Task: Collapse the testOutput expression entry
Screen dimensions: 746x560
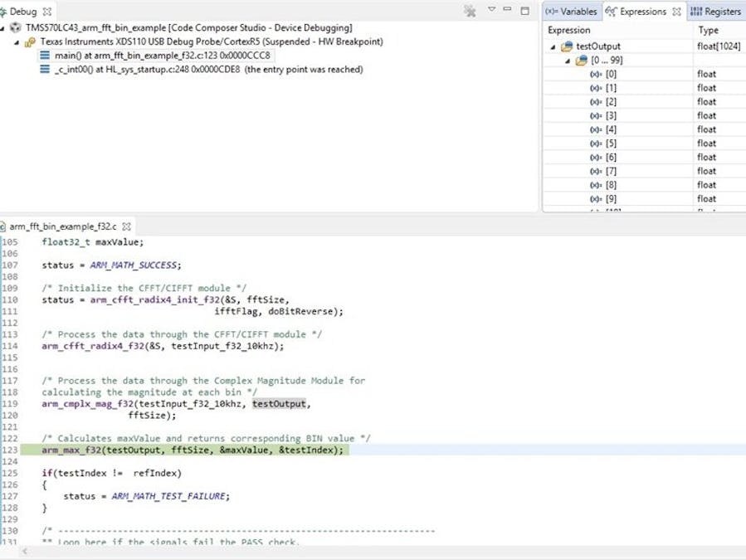Action: click(553, 47)
